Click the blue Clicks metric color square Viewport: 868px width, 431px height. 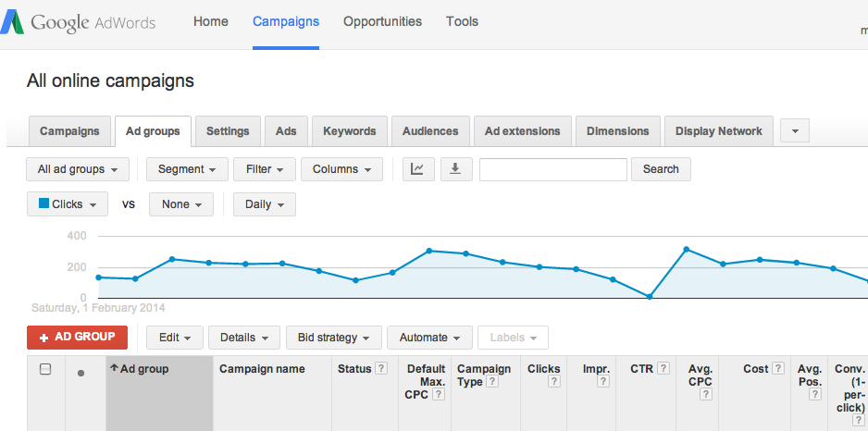click(x=43, y=203)
